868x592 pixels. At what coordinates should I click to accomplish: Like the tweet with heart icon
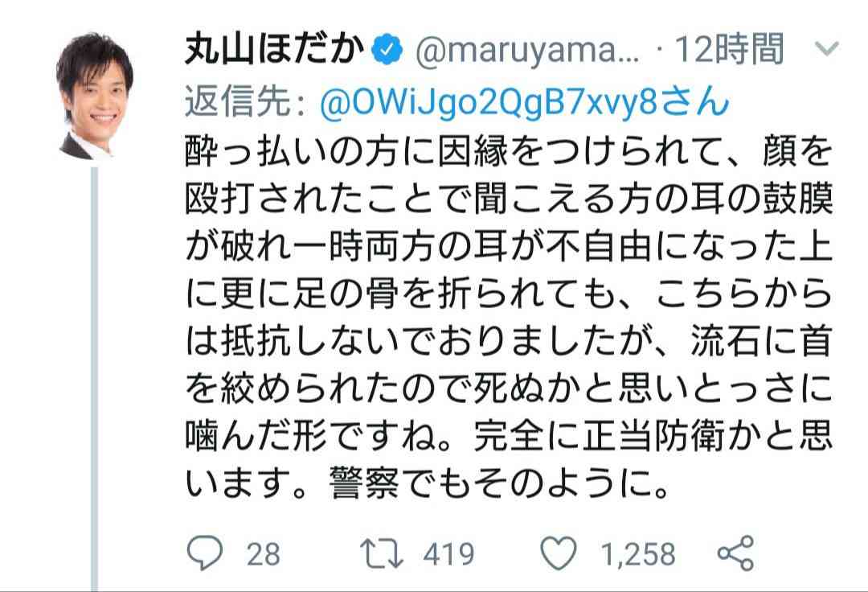558,553
